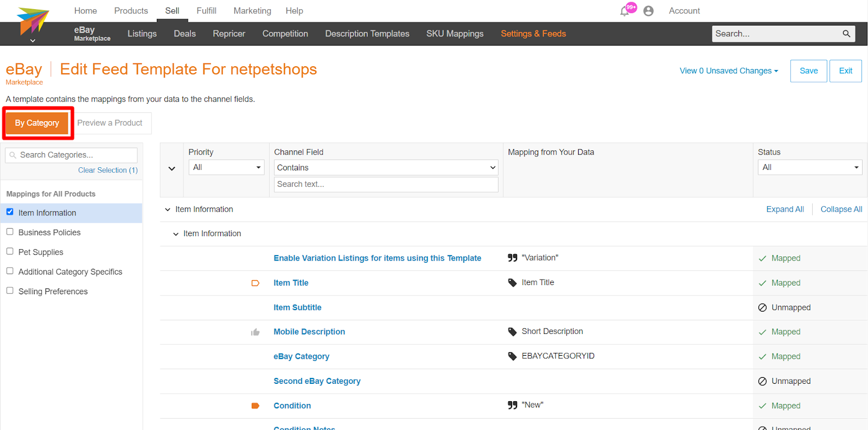Image resolution: width=868 pixels, height=430 pixels.
Task: Toggle the filter row chevron expander
Action: 172,169
